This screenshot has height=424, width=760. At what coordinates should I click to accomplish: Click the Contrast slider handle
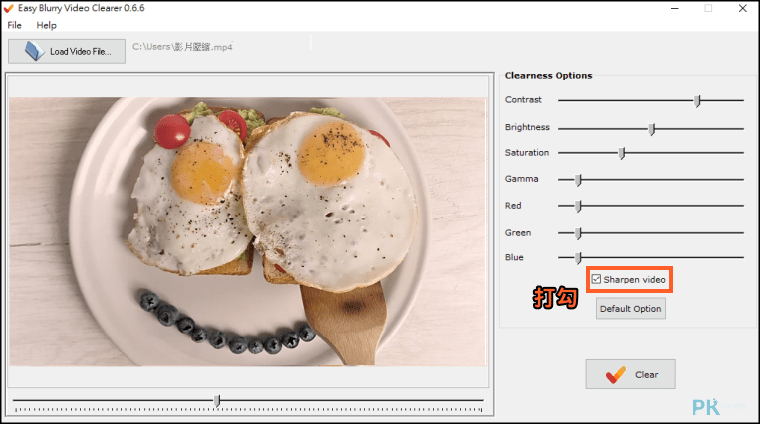697,101
